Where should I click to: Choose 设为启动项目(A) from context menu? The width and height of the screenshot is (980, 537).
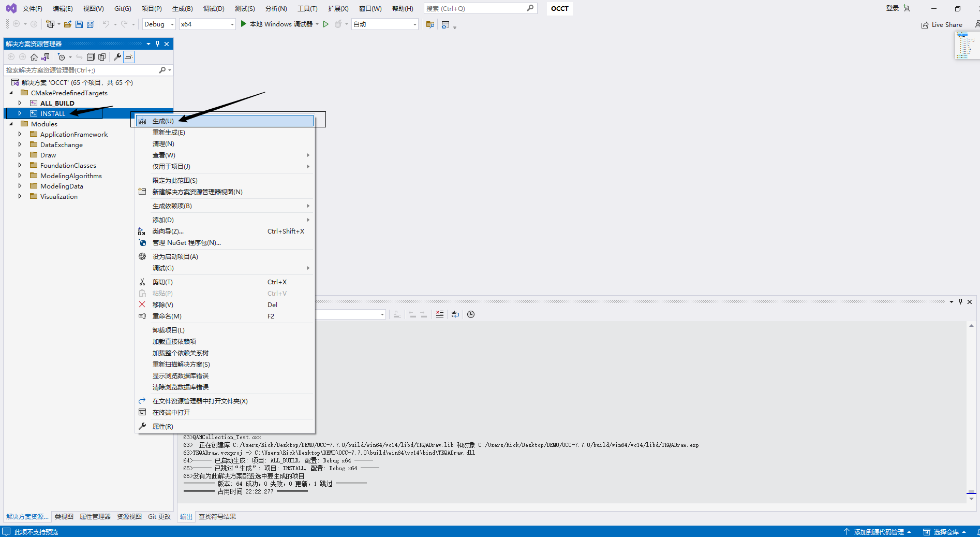tap(225, 257)
